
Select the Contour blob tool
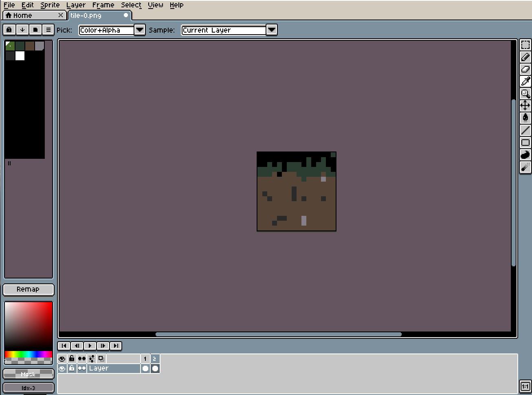pyautogui.click(x=525, y=155)
